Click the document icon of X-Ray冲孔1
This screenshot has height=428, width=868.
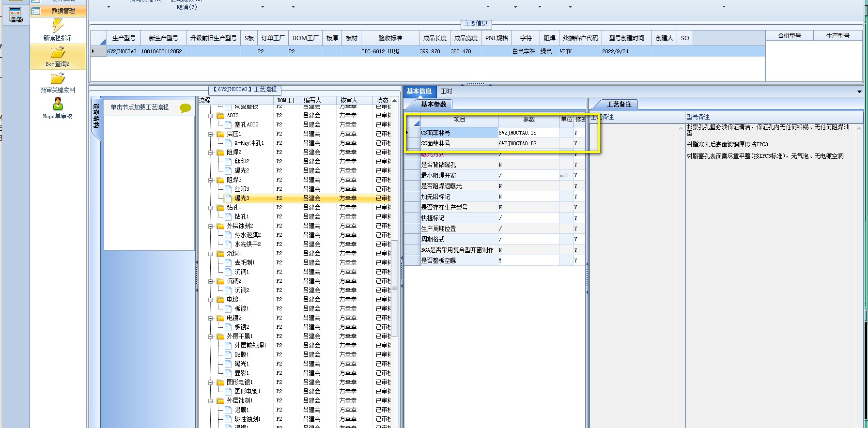tap(229, 143)
